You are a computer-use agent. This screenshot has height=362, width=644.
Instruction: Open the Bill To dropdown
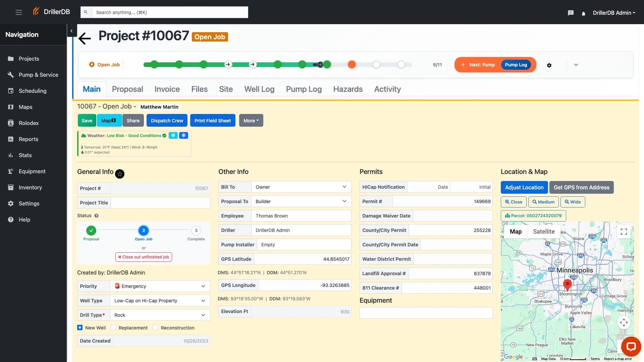click(x=301, y=187)
